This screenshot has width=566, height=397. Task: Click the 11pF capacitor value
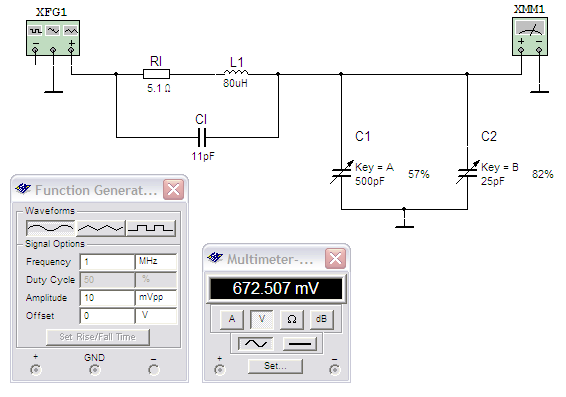point(203,156)
